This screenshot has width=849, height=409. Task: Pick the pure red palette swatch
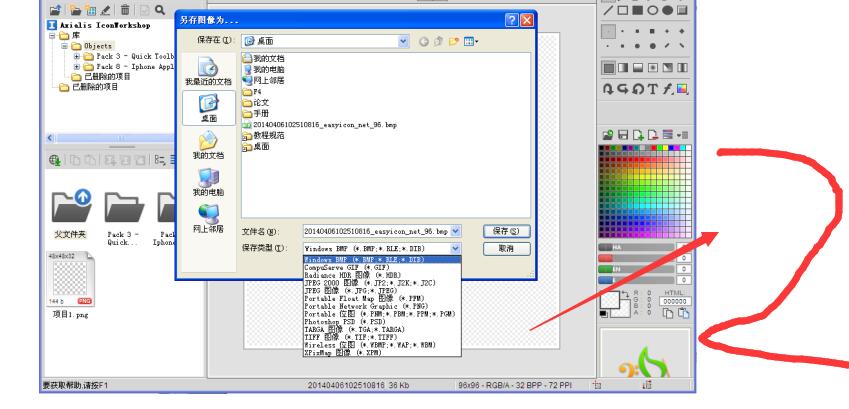click(654, 148)
